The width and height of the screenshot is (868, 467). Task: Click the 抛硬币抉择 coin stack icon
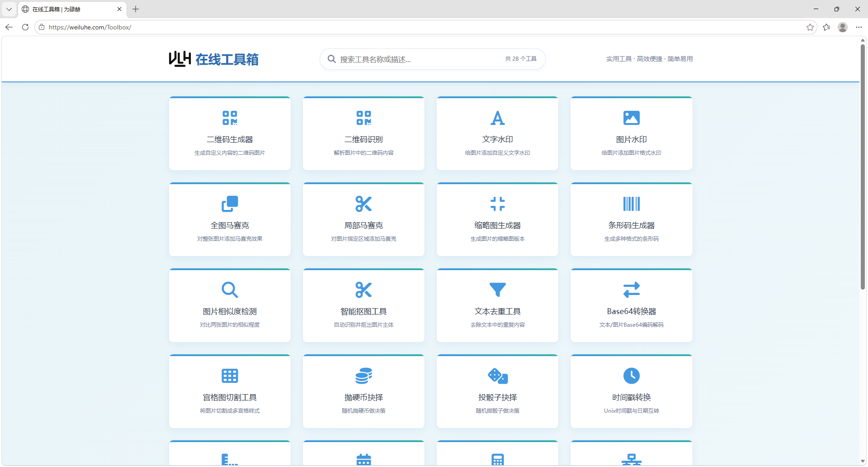click(363, 376)
